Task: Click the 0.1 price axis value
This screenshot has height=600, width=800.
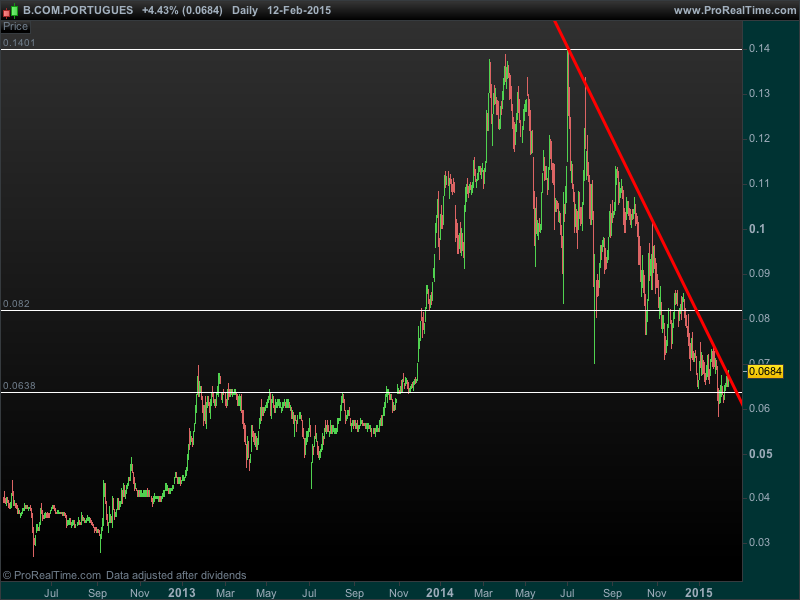Action: 757,229
